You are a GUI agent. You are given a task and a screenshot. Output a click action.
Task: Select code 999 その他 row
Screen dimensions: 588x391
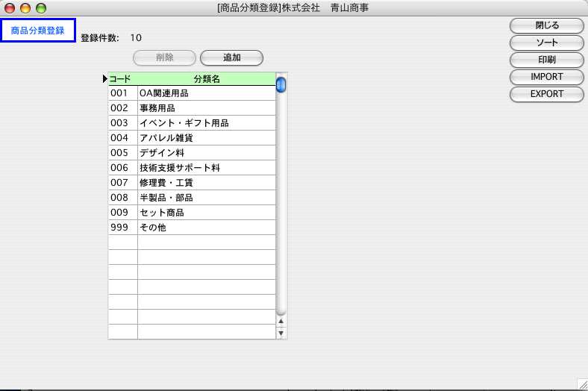click(206, 228)
